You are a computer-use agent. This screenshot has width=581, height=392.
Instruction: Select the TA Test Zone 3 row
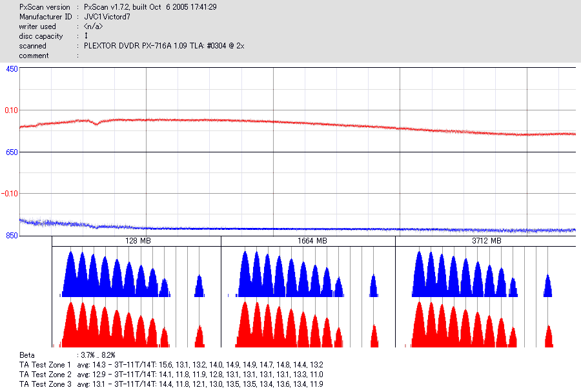coord(171,384)
